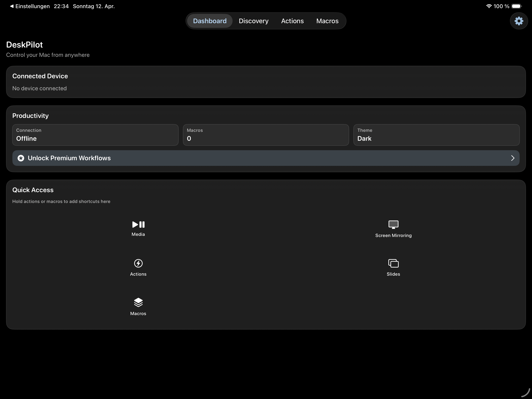Click the 'Media' label under the play icon

(138, 234)
